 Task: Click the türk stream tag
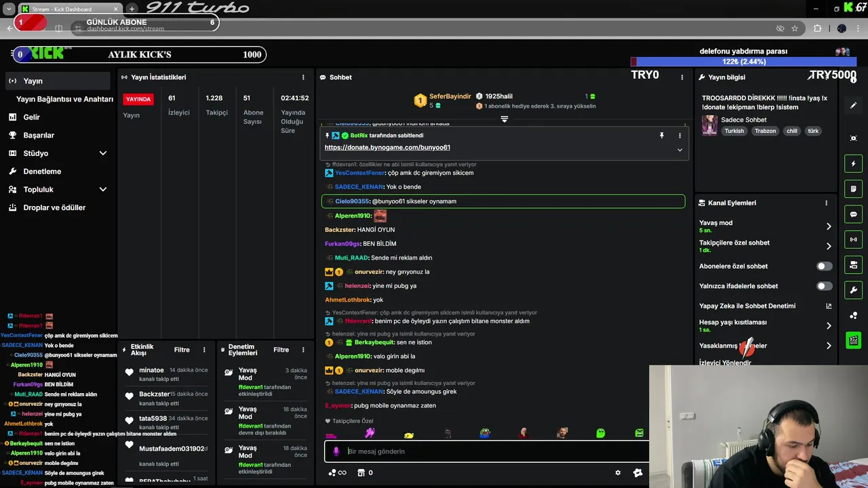[x=813, y=131]
